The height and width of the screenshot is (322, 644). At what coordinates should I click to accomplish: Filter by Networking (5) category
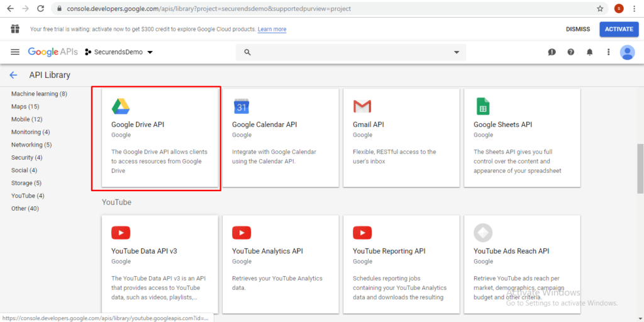[x=31, y=145]
